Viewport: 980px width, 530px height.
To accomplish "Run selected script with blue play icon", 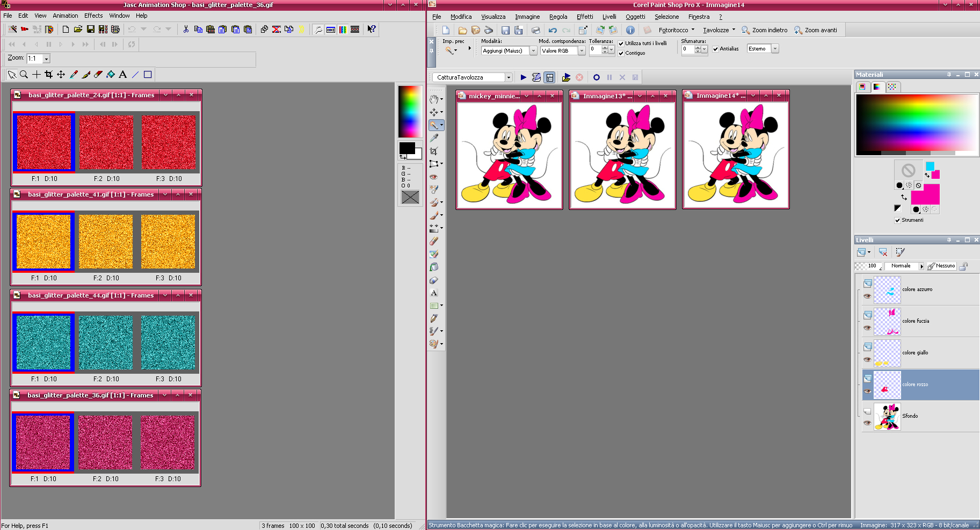I will 524,77.
